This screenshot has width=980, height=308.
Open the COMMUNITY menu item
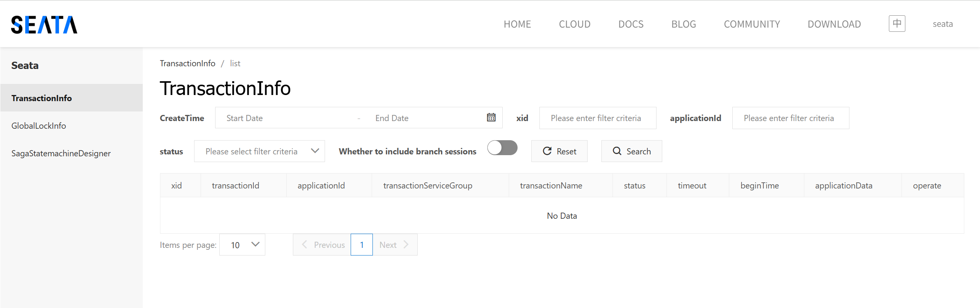(752, 24)
